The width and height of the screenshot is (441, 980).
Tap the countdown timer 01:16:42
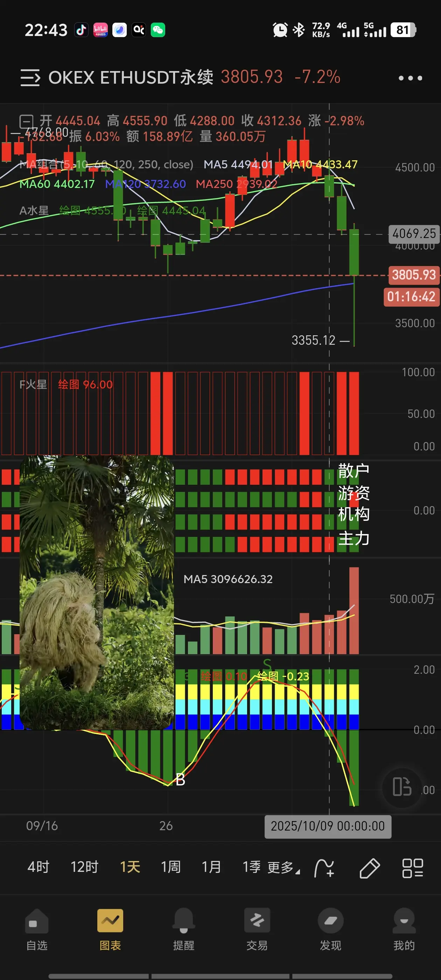[x=411, y=297]
